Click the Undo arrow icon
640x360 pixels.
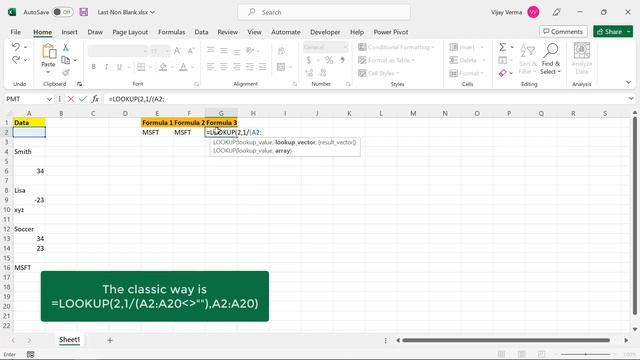tap(16, 47)
